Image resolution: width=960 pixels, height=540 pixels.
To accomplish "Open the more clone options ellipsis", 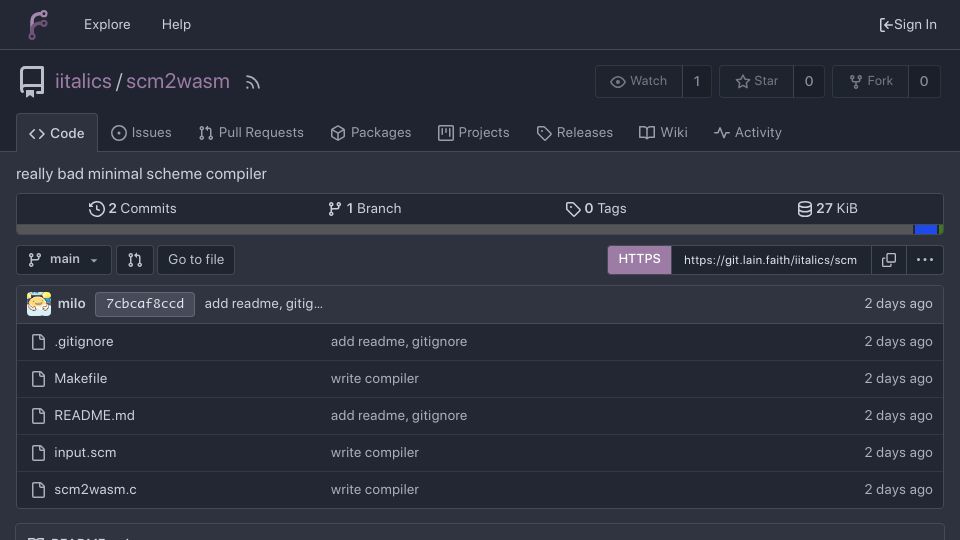I will (924, 260).
